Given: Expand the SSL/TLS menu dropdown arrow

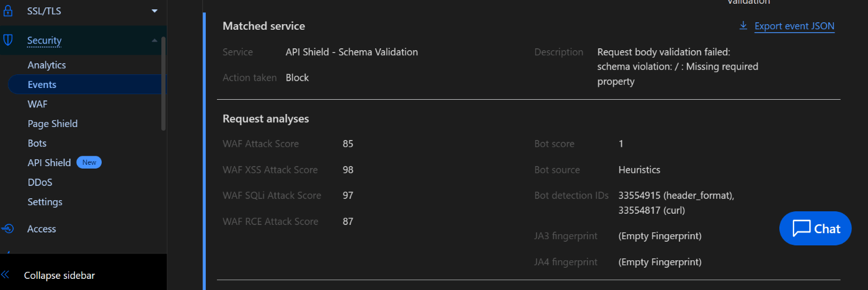Looking at the screenshot, I should (154, 11).
